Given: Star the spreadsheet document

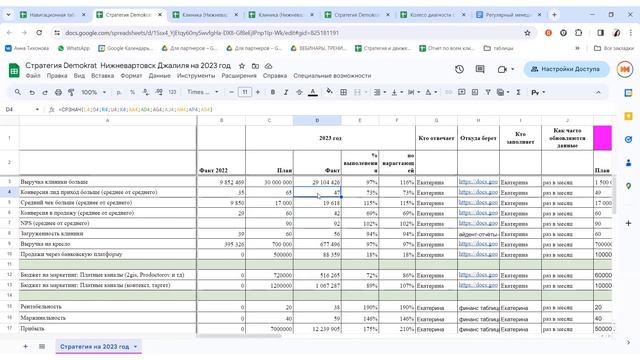Looking at the screenshot, I should 242,66.
